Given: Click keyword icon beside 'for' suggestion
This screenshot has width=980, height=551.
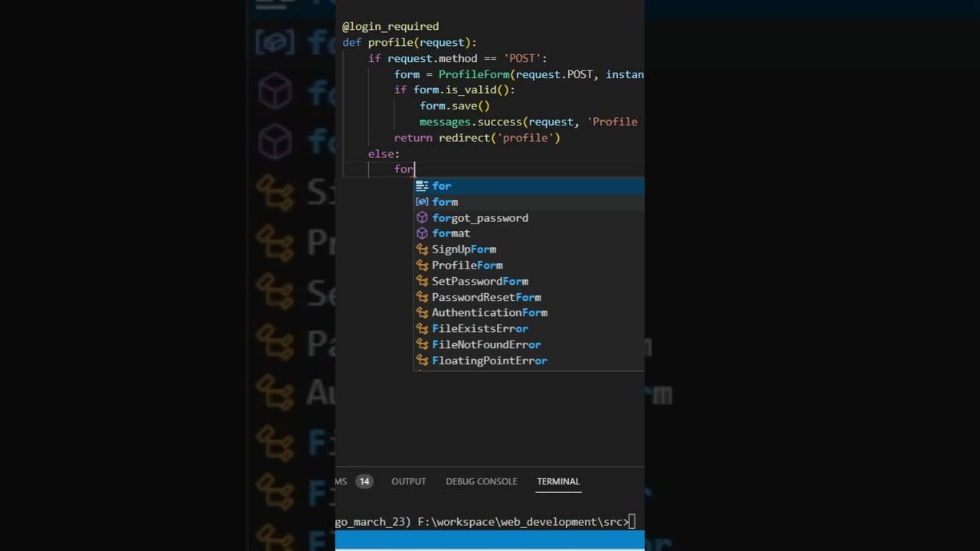Looking at the screenshot, I should point(422,186).
